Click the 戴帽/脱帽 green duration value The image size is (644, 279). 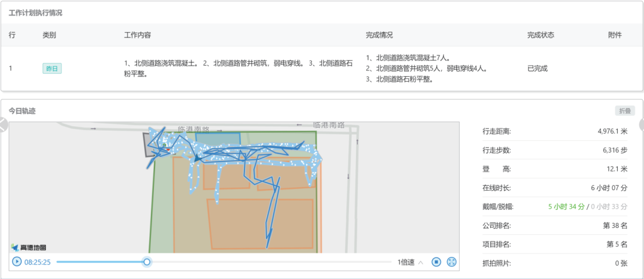tap(566, 207)
